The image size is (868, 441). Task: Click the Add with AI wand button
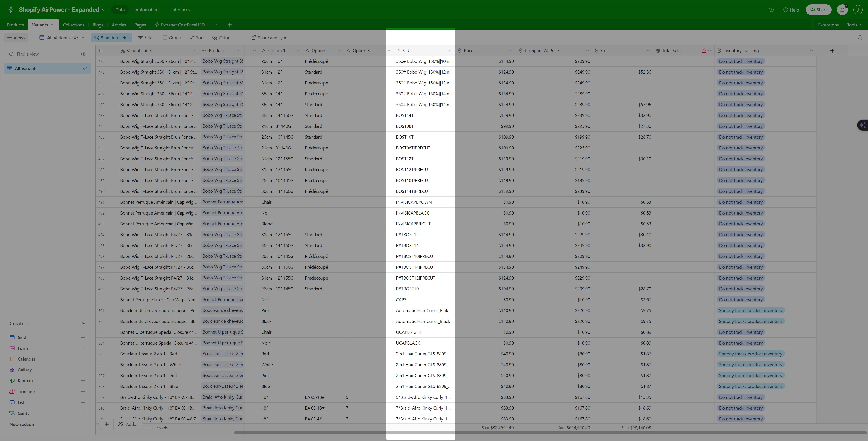(x=128, y=424)
